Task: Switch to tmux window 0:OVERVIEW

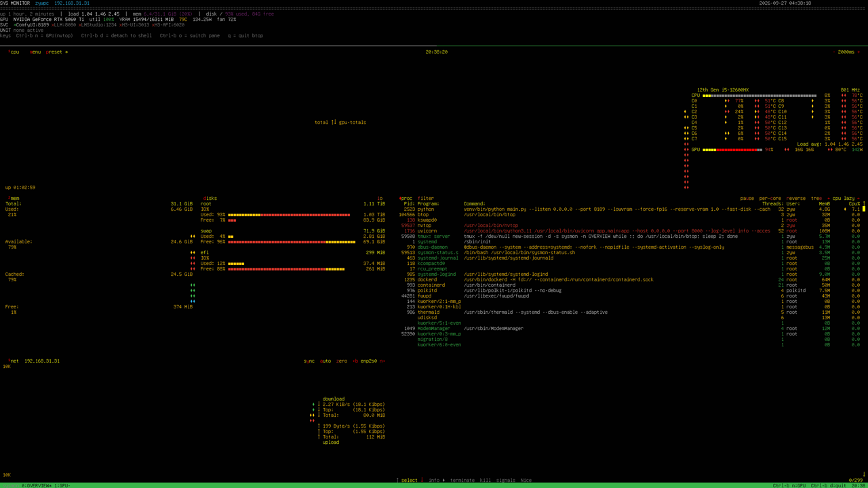Action: pyautogui.click(x=35, y=486)
